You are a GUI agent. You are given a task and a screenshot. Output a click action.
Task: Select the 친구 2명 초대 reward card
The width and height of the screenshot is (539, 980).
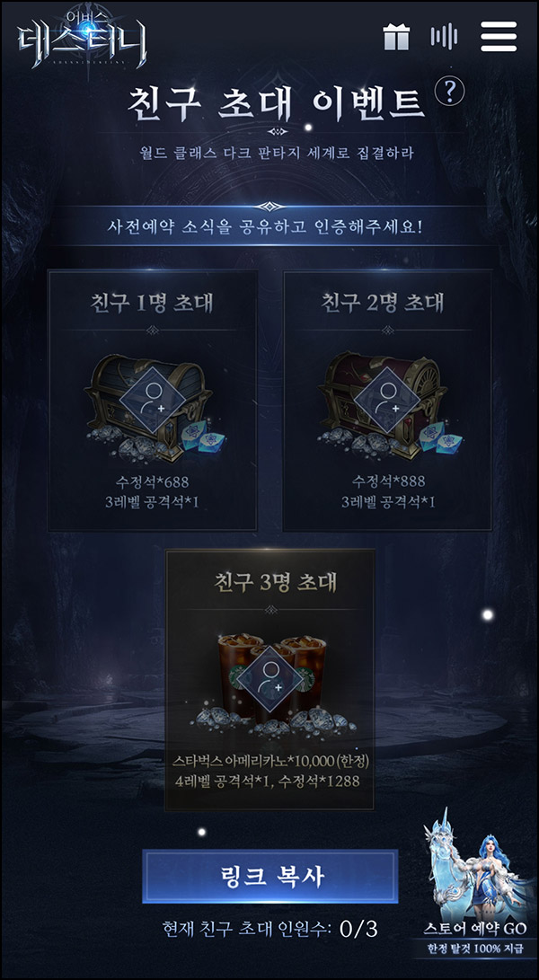click(388, 400)
